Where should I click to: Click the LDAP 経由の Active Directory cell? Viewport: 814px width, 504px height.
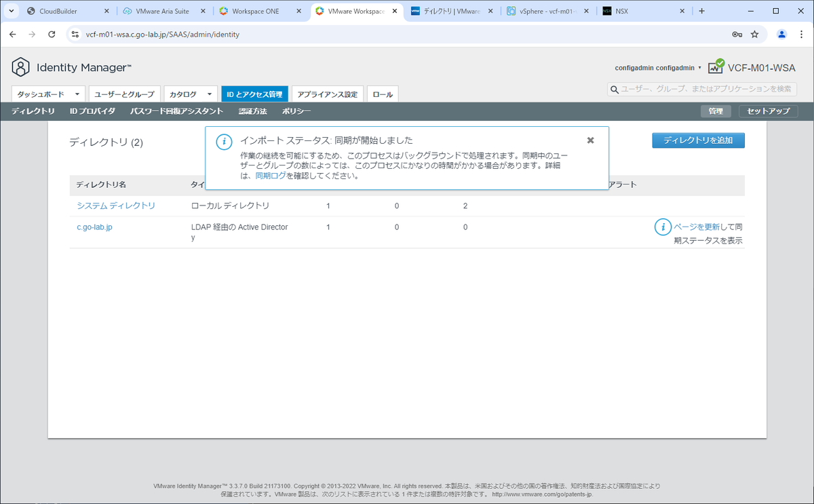[239, 233]
